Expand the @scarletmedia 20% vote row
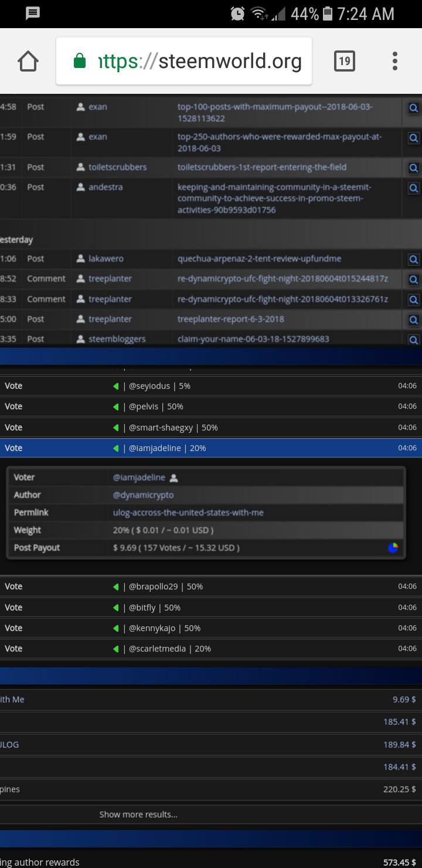422x868 pixels. click(211, 649)
